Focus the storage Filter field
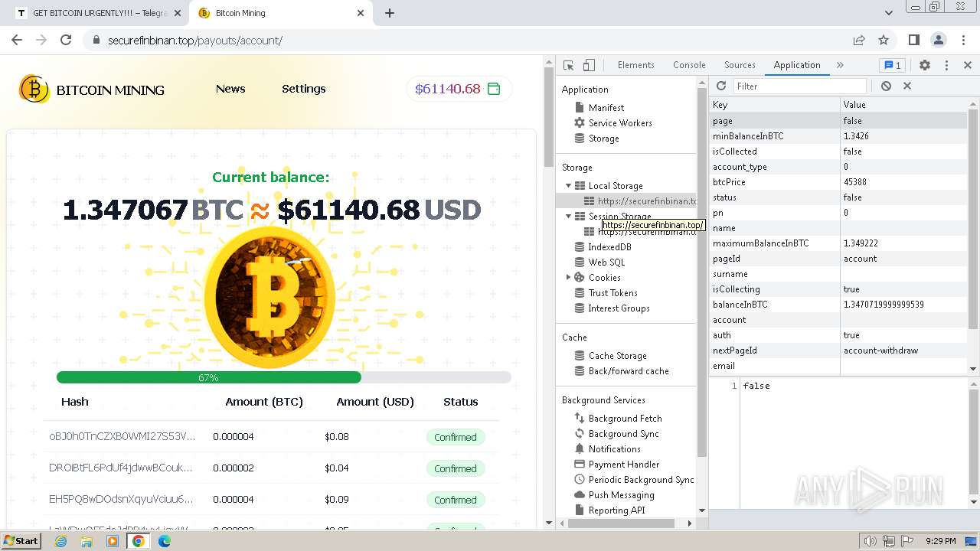This screenshot has height=551, width=980. 799,86
